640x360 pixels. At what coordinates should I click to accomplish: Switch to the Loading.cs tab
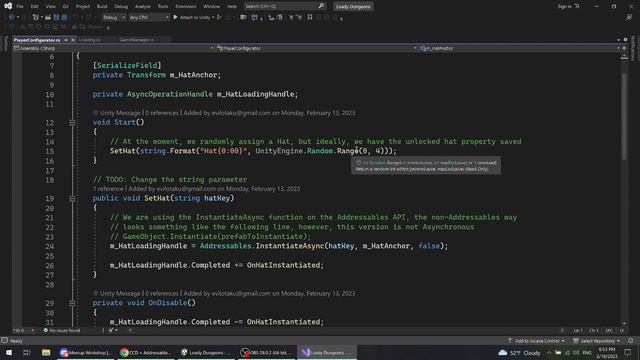(x=90, y=40)
